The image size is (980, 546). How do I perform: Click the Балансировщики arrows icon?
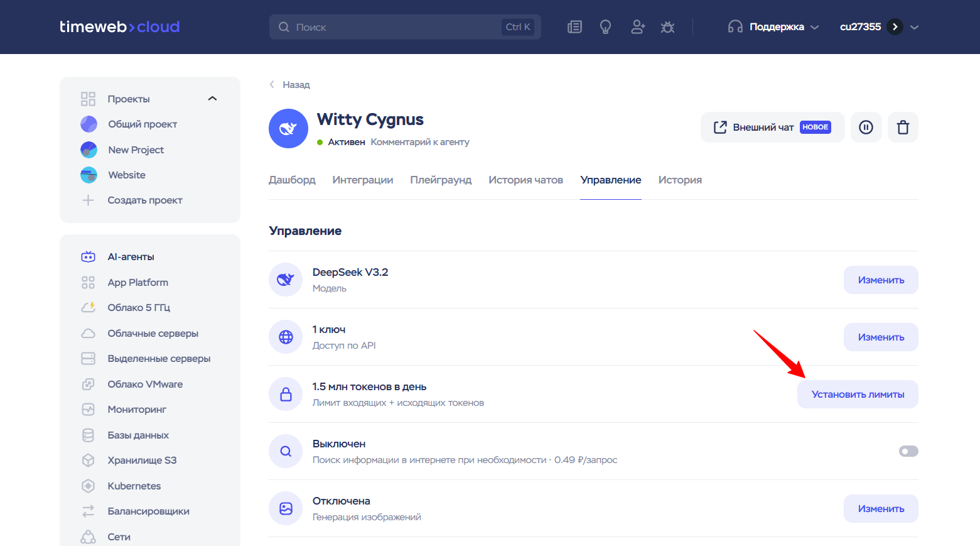click(88, 511)
